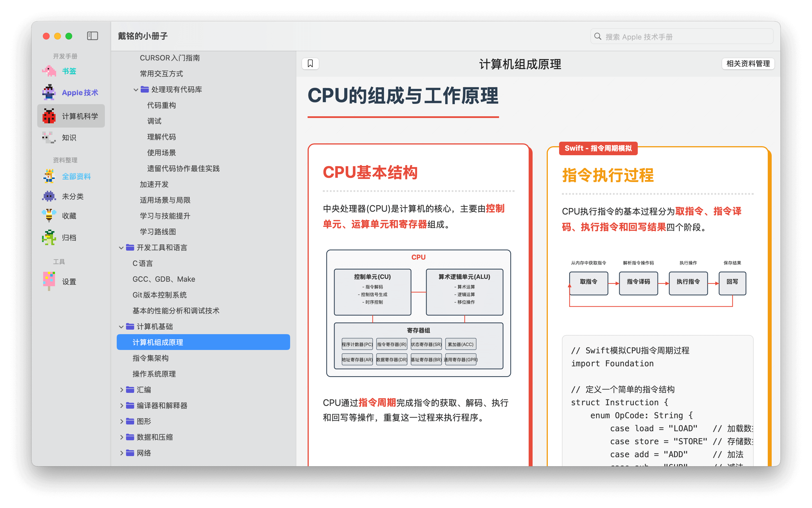Viewport: 812px width, 508px height.
Task: Click the 计算机基础 folder icon
Action: pyautogui.click(x=130, y=327)
